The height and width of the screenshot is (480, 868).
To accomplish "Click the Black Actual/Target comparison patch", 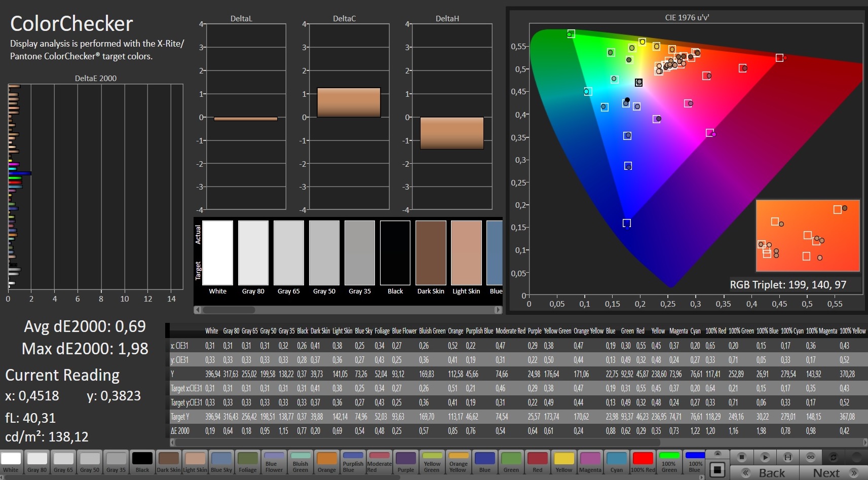I will [x=395, y=252].
